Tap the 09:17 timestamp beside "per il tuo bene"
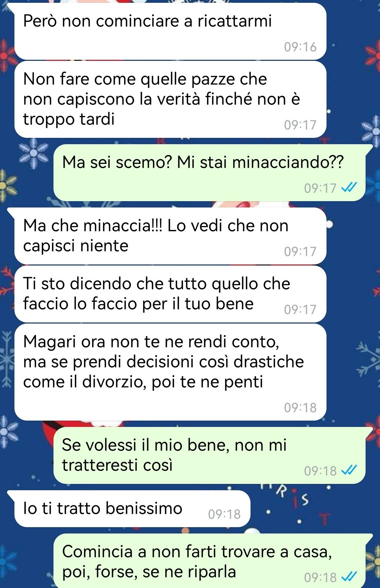The height and width of the screenshot is (588, 380). pos(300,309)
